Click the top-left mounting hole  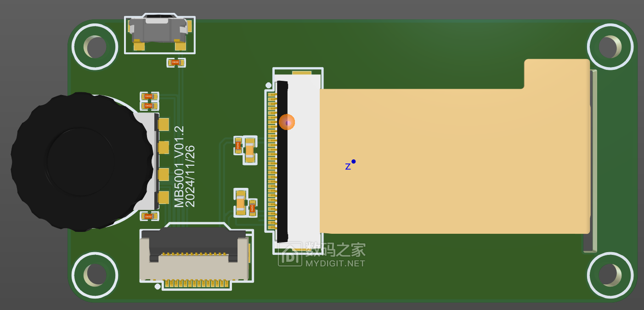(x=95, y=46)
